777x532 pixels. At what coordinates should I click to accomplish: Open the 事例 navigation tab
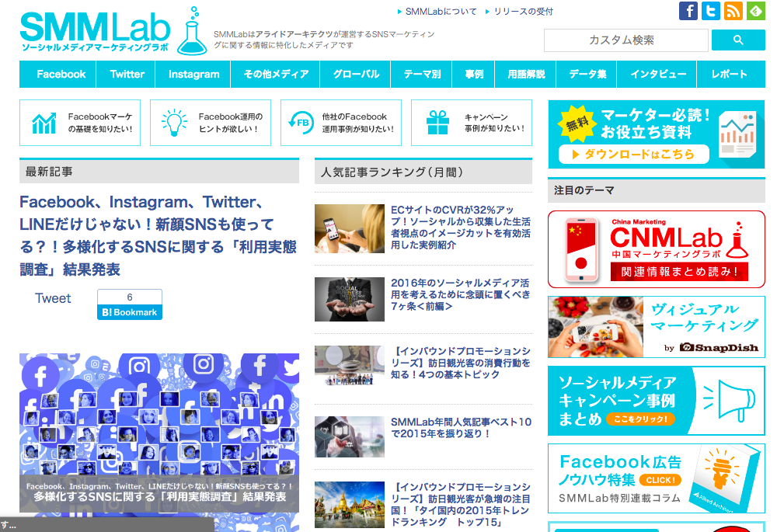pos(474,75)
